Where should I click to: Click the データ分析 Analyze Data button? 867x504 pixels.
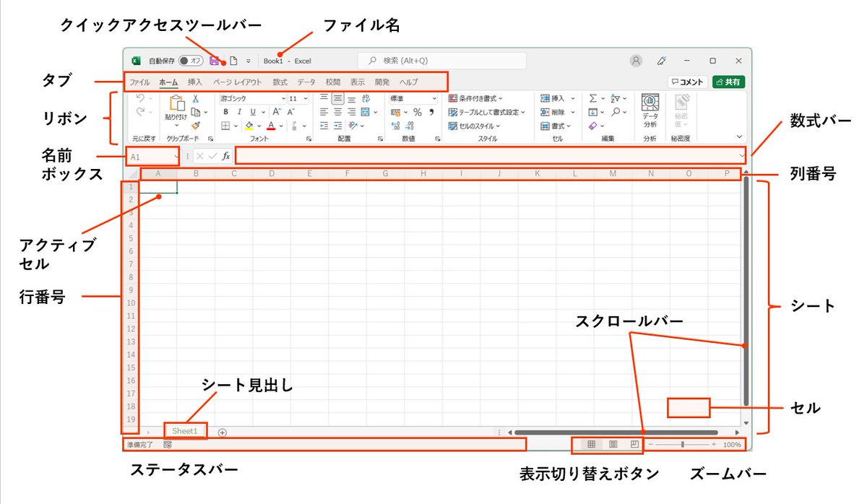coord(650,111)
